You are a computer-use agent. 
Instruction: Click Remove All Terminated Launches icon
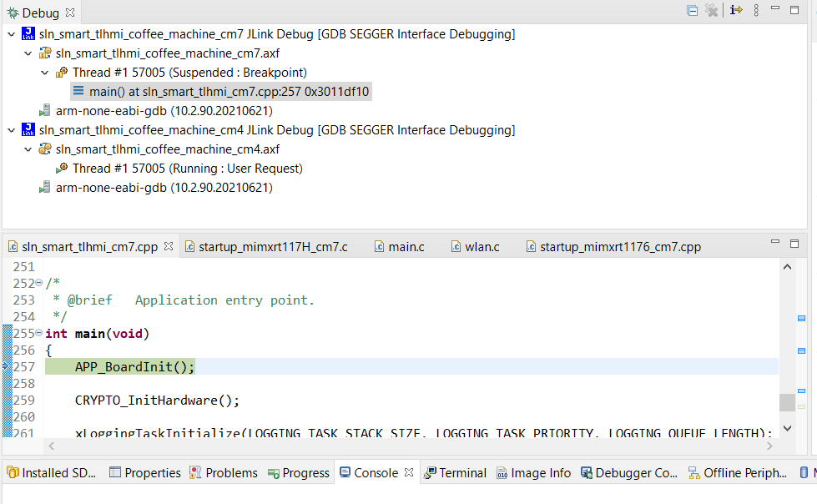pos(711,11)
